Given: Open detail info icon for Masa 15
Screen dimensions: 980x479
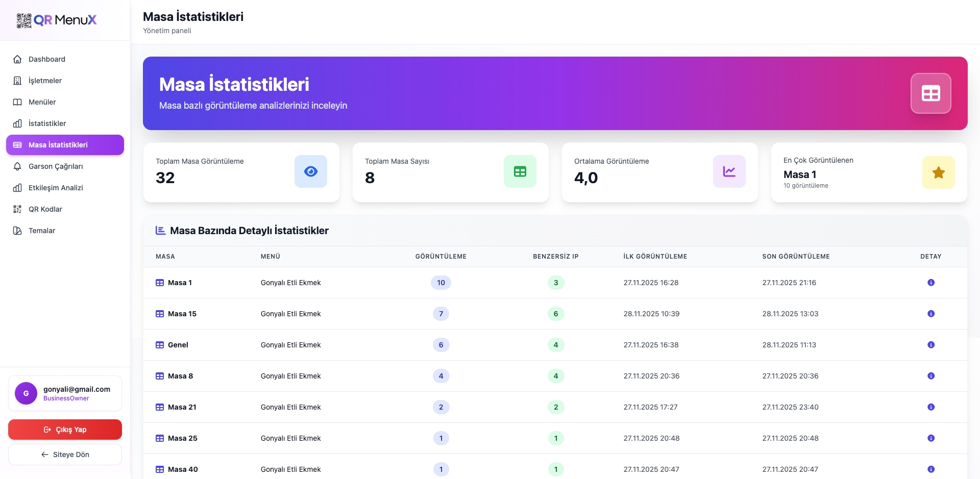Looking at the screenshot, I should pyautogui.click(x=930, y=314).
